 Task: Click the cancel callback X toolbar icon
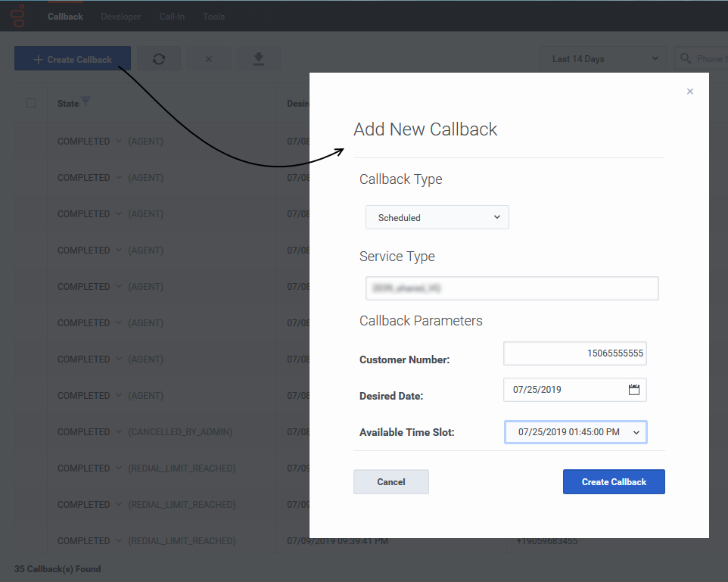point(209,59)
